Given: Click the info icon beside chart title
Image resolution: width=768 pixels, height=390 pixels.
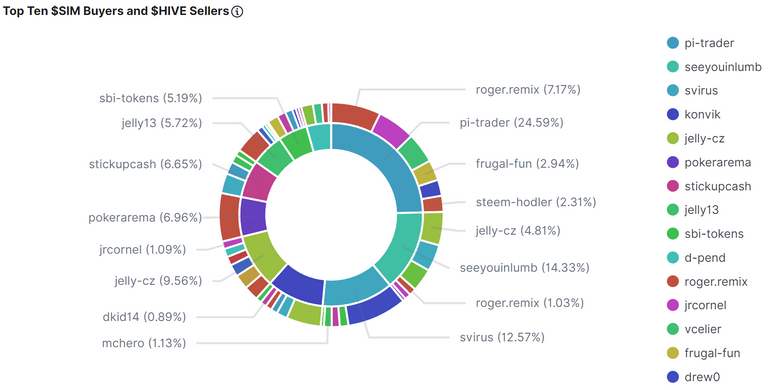Looking at the screenshot, I should click(x=237, y=11).
